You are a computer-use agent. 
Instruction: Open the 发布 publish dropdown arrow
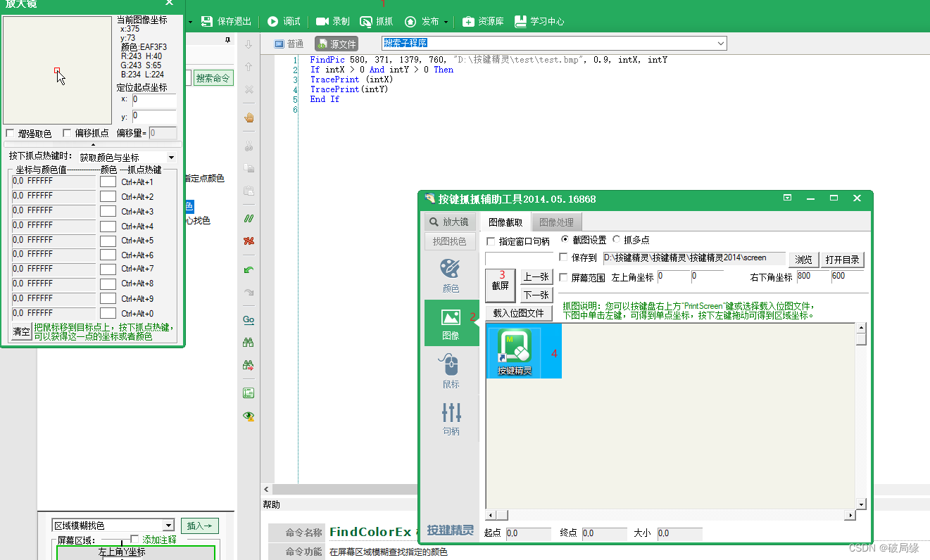pos(446,22)
